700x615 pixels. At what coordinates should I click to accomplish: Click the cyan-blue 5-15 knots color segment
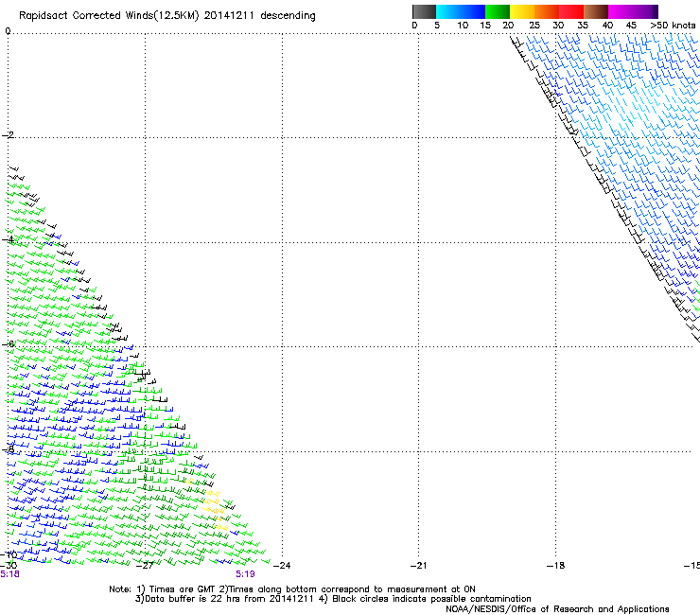click(461, 11)
